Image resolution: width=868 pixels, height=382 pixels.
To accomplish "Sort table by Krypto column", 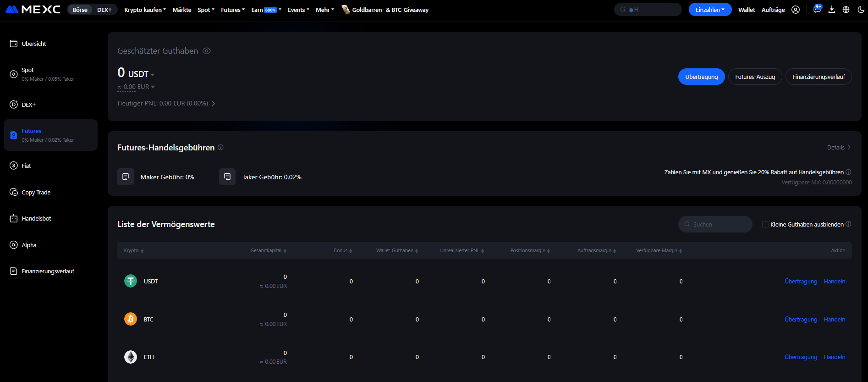I will click(x=133, y=250).
